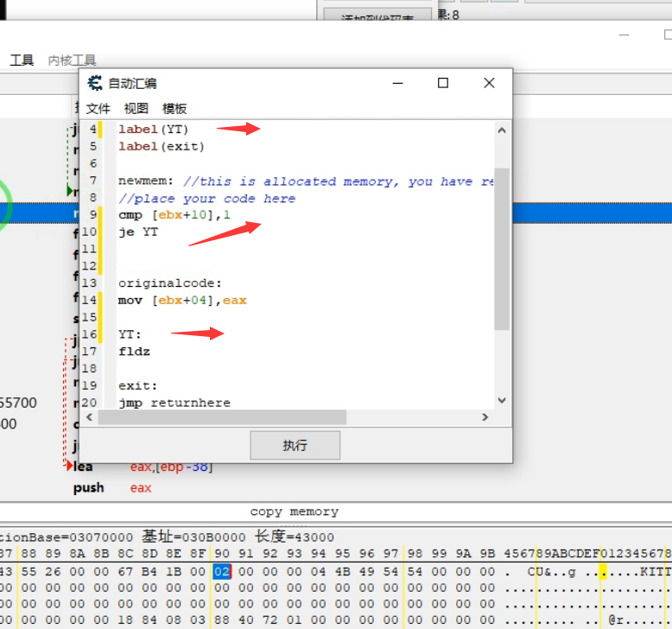The image size is (672, 629).
Task: Click the editor scroll down arrow
Action: click(x=502, y=400)
